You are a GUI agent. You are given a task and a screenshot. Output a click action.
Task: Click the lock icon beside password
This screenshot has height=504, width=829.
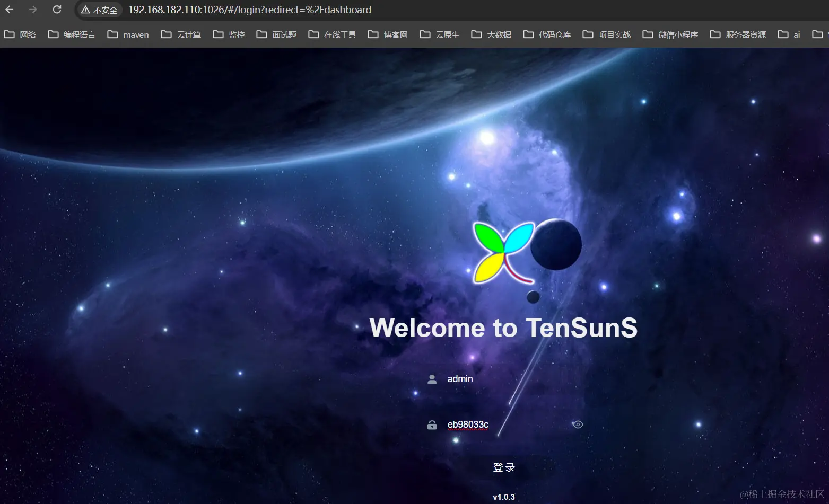point(432,425)
